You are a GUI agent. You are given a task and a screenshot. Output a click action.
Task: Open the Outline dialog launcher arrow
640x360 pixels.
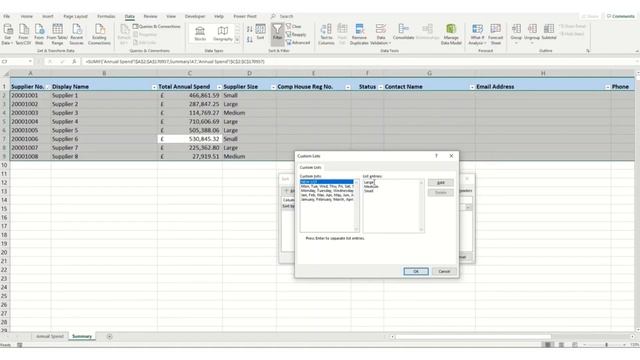click(588, 51)
